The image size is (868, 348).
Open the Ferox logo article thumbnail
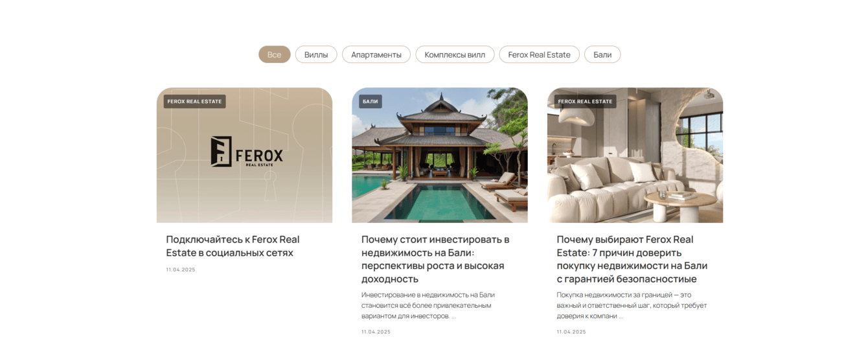tap(244, 156)
